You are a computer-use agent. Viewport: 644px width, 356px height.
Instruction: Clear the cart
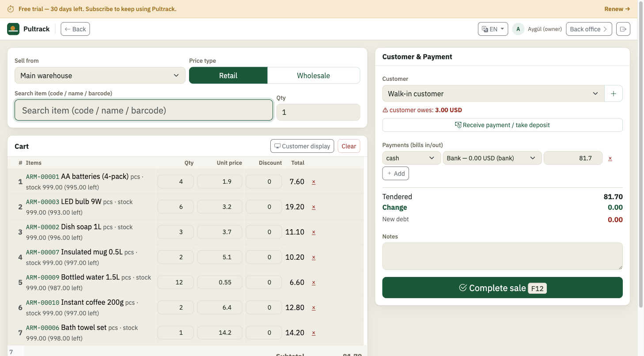click(x=349, y=146)
